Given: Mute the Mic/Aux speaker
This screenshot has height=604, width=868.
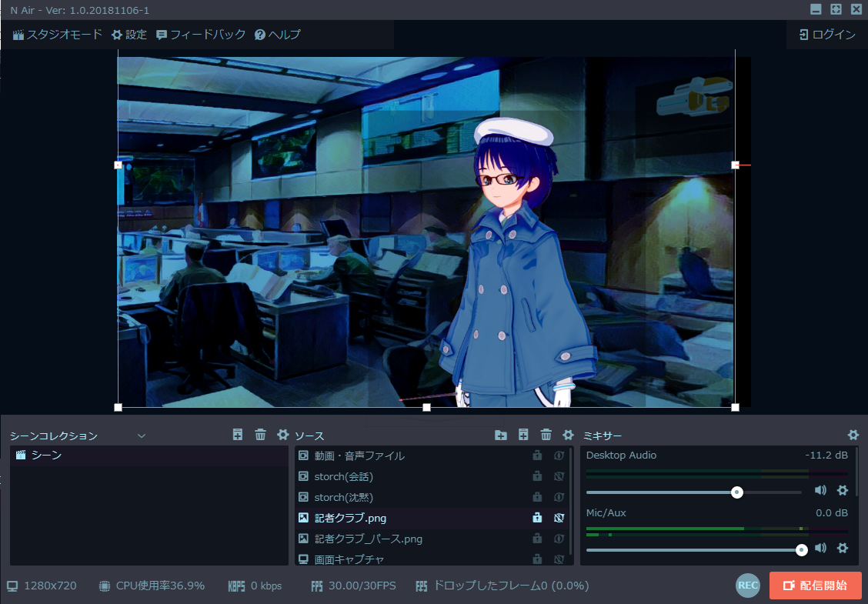Looking at the screenshot, I should (x=821, y=549).
